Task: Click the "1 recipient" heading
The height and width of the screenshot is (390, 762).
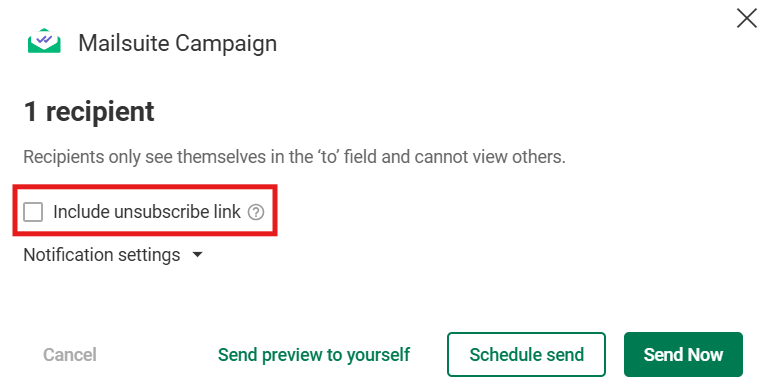Action: point(89,112)
